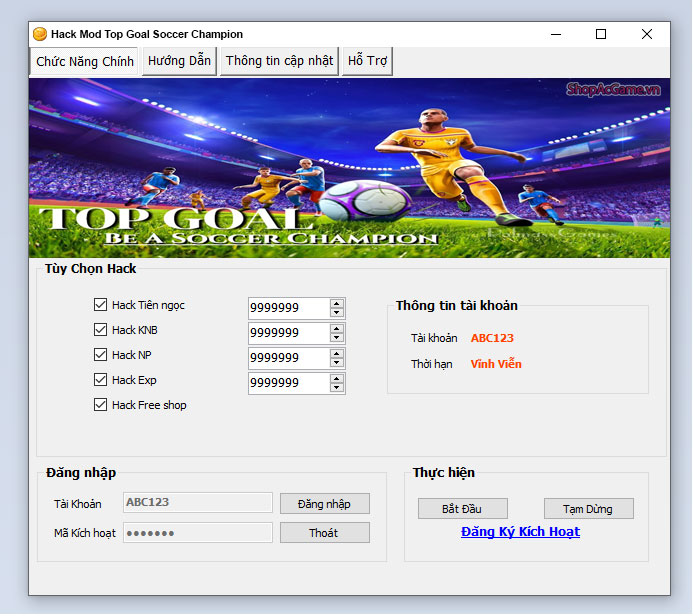Viewport: 693px width, 616px height.
Task: Decrease the Hack Tiên ngọc value with down arrow
Action: coord(337,312)
